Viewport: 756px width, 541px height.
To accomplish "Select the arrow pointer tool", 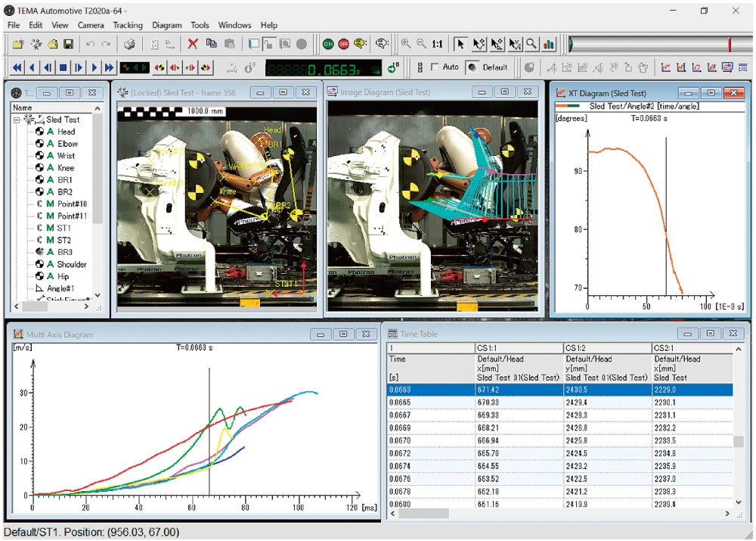I will coord(461,45).
